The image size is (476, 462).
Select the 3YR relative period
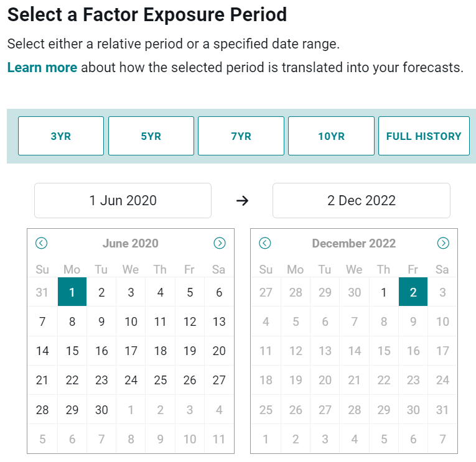[61, 136]
